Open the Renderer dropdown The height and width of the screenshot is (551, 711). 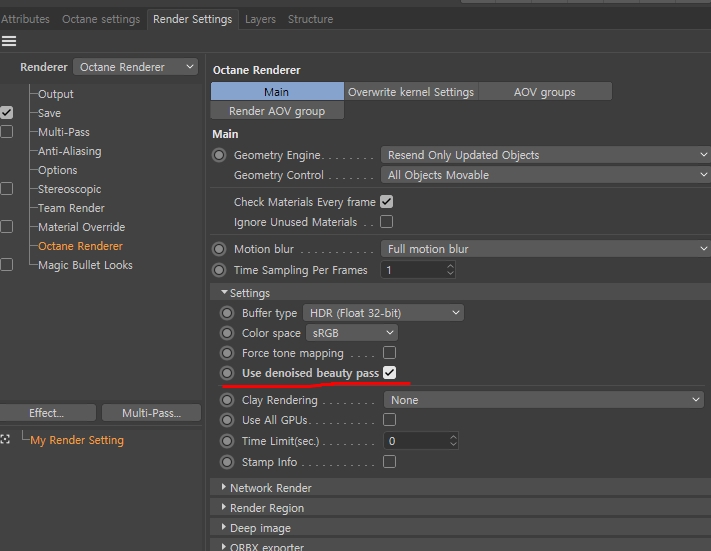[136, 67]
